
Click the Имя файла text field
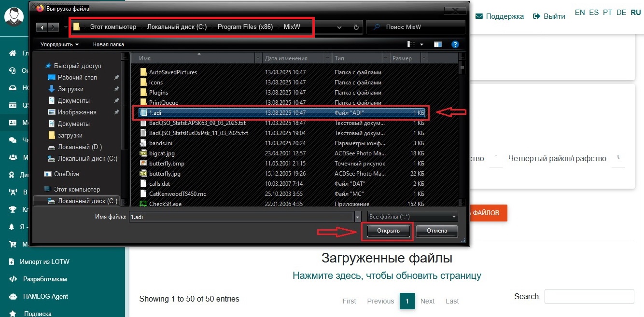pos(241,217)
